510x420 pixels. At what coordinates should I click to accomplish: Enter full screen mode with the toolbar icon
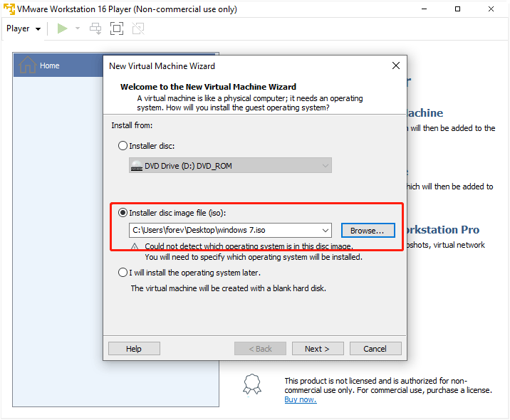click(117, 28)
